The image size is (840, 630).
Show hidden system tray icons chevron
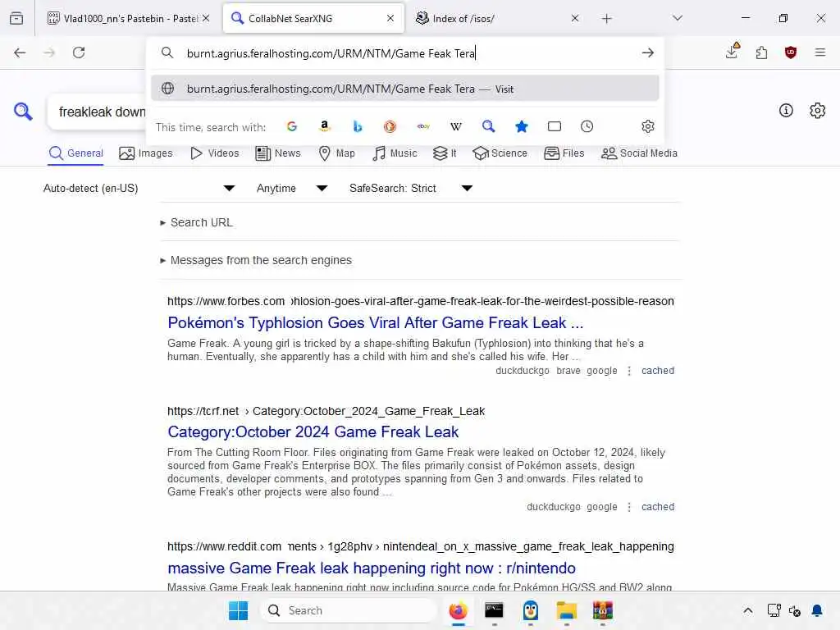pos(748,610)
